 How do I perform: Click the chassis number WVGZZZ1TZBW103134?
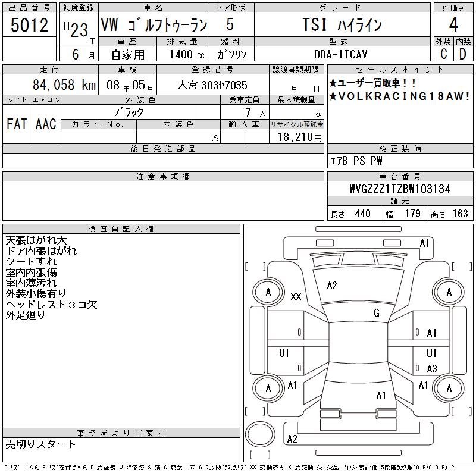(399, 189)
